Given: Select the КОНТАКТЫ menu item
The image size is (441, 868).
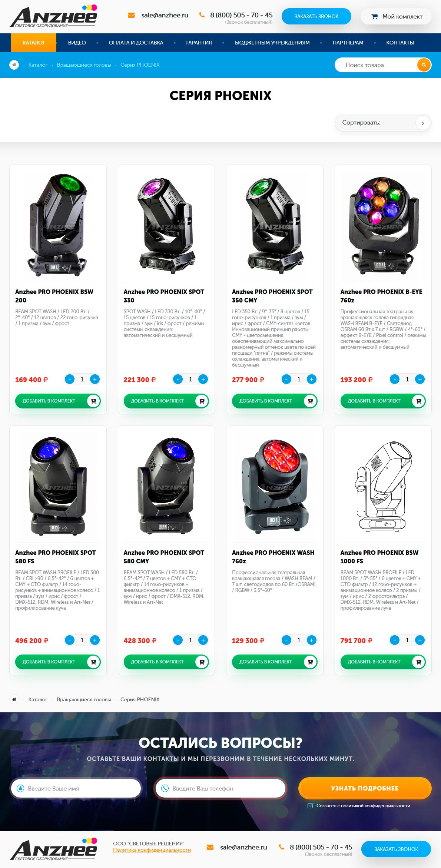Looking at the screenshot, I should click(x=400, y=43).
